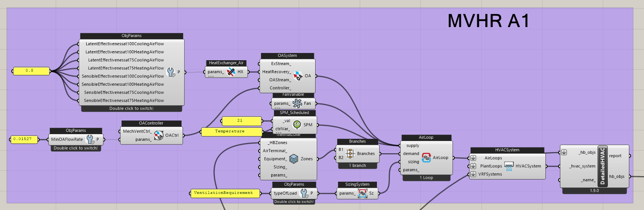Screen dimensions: 644x210
Task: Click the green SPM icon on SPM_Scheduled
Action: (x=297, y=125)
